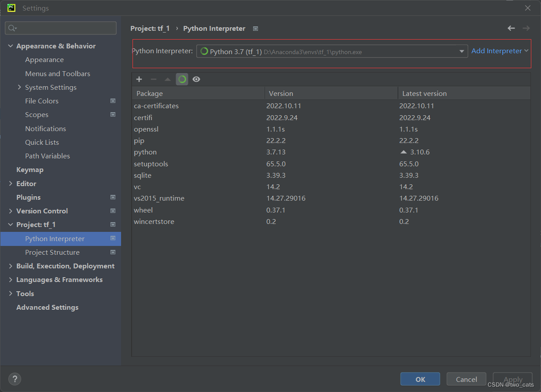Image resolution: width=541 pixels, height=392 pixels.
Task: Click the project-level icon beside Python Interpreter breadcrumb
Action: [x=255, y=29]
